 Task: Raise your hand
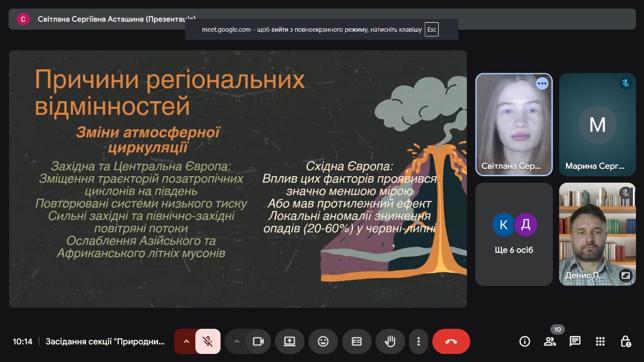click(390, 341)
